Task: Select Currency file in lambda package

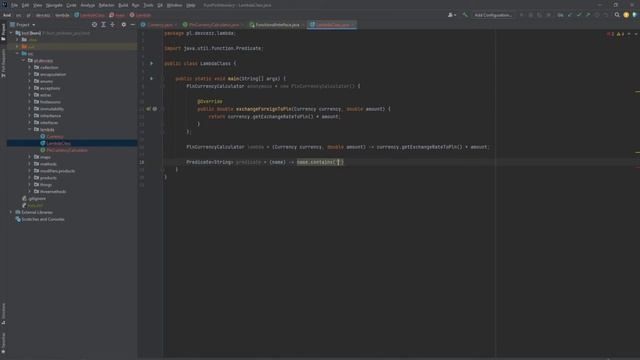Action: click(x=55, y=136)
